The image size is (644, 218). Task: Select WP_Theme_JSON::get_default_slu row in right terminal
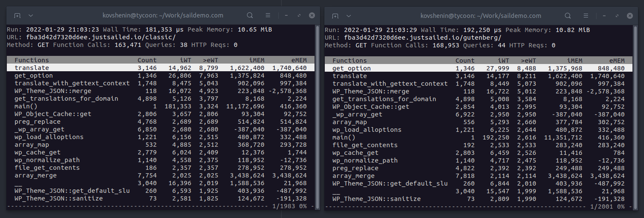point(479,183)
